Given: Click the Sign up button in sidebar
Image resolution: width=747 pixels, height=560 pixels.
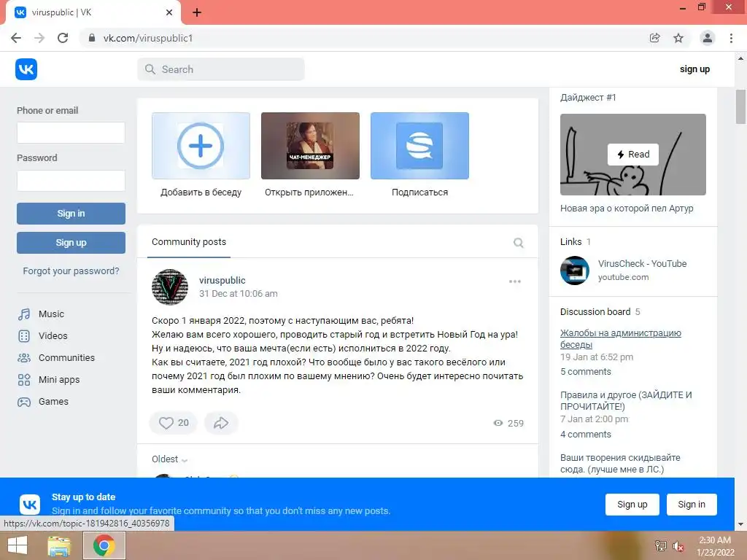Looking at the screenshot, I should click(x=71, y=243).
